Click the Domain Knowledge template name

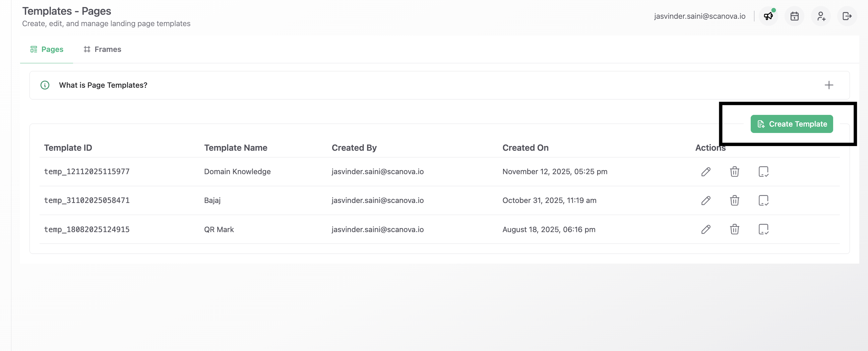(x=237, y=172)
